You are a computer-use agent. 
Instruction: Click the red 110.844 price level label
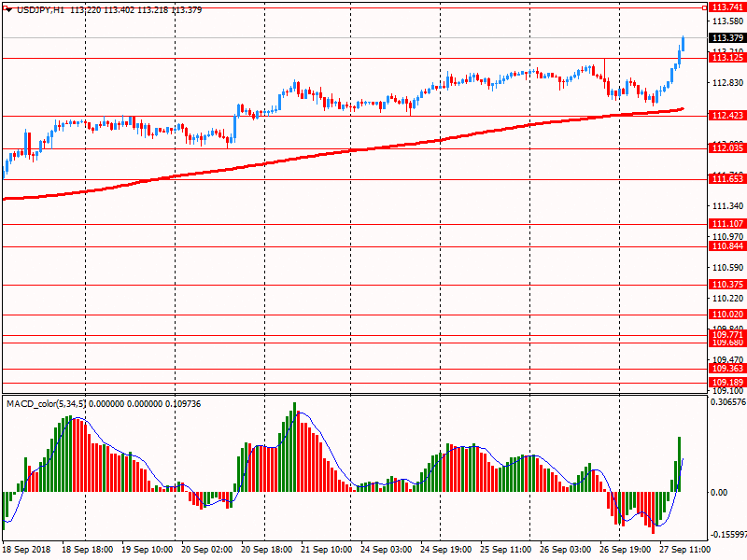pos(727,246)
